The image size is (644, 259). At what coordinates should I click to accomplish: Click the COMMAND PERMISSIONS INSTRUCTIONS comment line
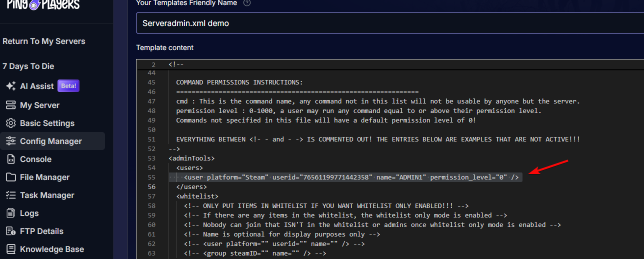(x=239, y=82)
